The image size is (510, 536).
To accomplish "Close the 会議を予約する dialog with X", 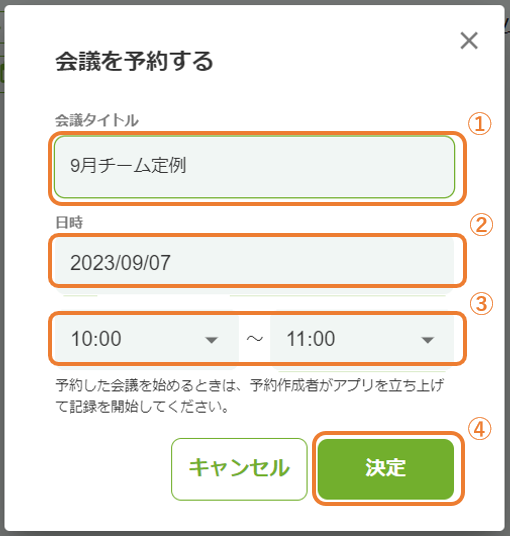I will point(469,41).
